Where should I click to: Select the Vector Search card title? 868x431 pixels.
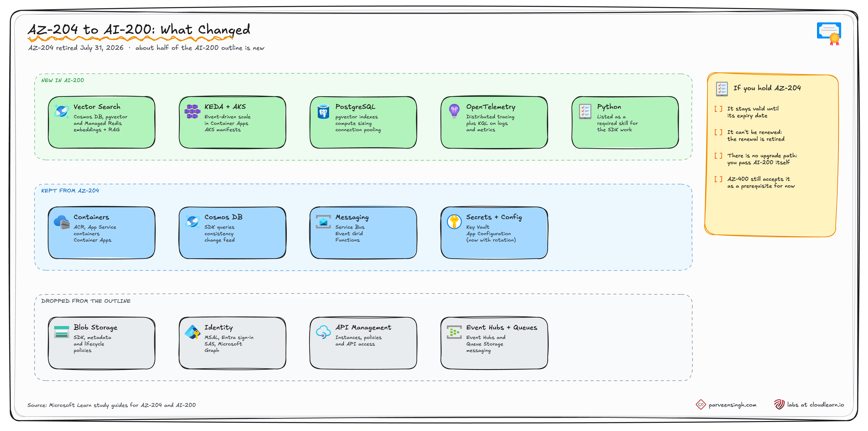pos(97,107)
